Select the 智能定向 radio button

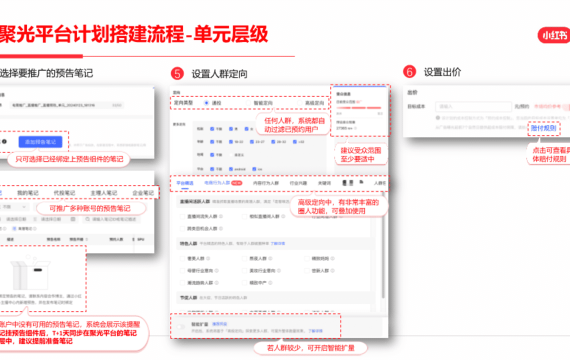[x=248, y=103]
